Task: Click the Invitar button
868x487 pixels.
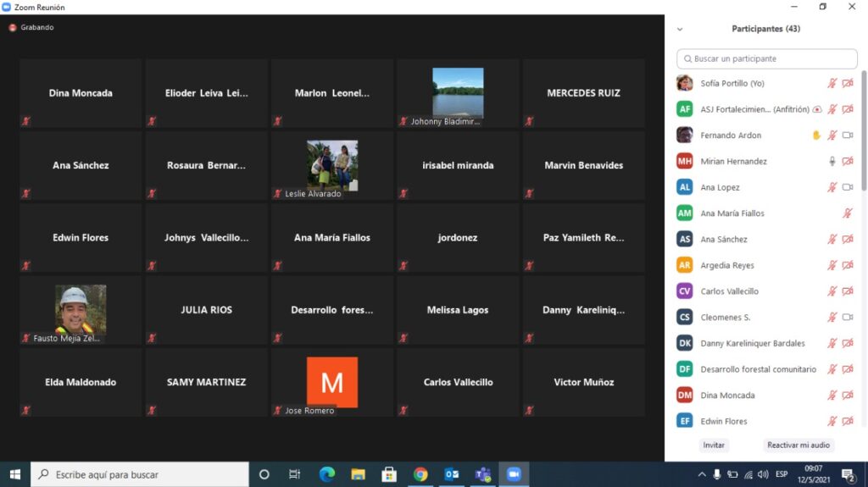Action: 714,445
